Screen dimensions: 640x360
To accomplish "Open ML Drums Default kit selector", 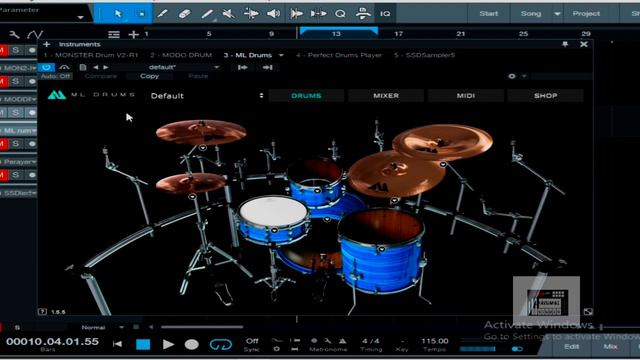I will [207, 96].
